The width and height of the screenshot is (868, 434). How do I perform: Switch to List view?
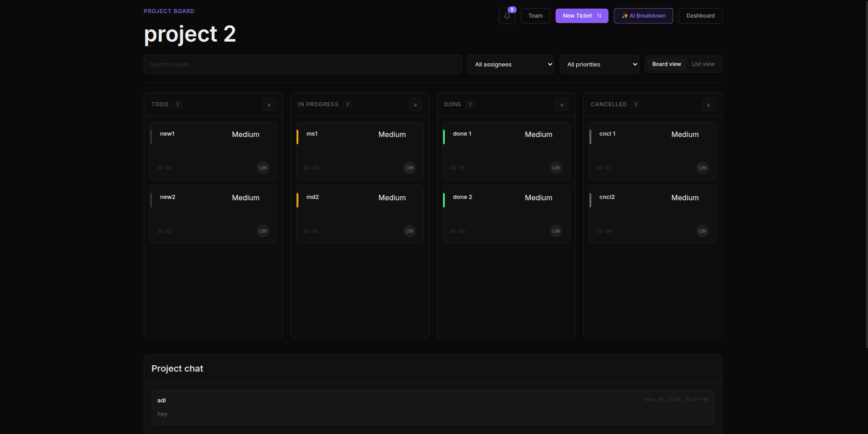(x=703, y=64)
